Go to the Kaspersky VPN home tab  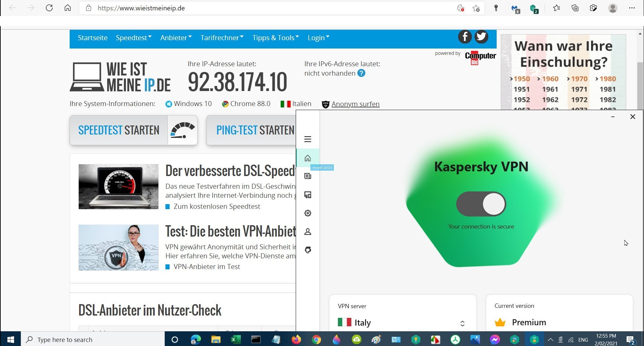tap(308, 158)
